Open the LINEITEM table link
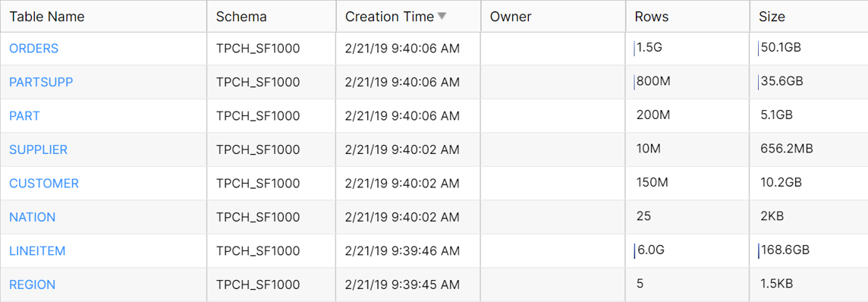 point(37,250)
